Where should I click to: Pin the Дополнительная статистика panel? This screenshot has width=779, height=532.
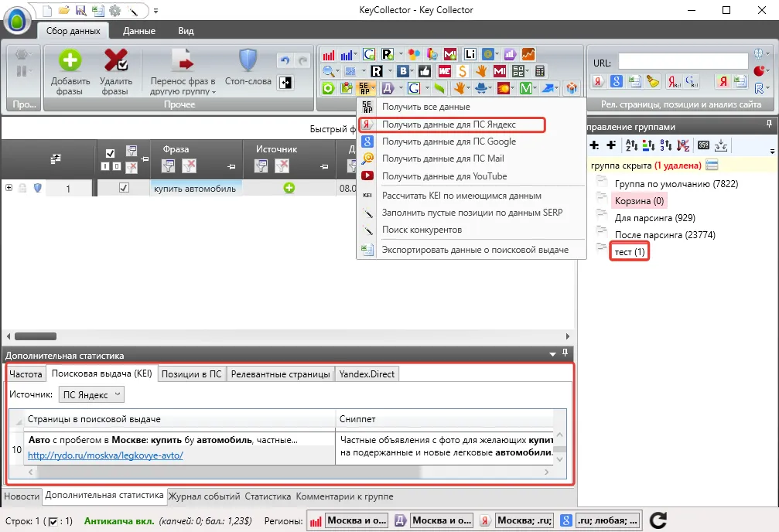[565, 353]
